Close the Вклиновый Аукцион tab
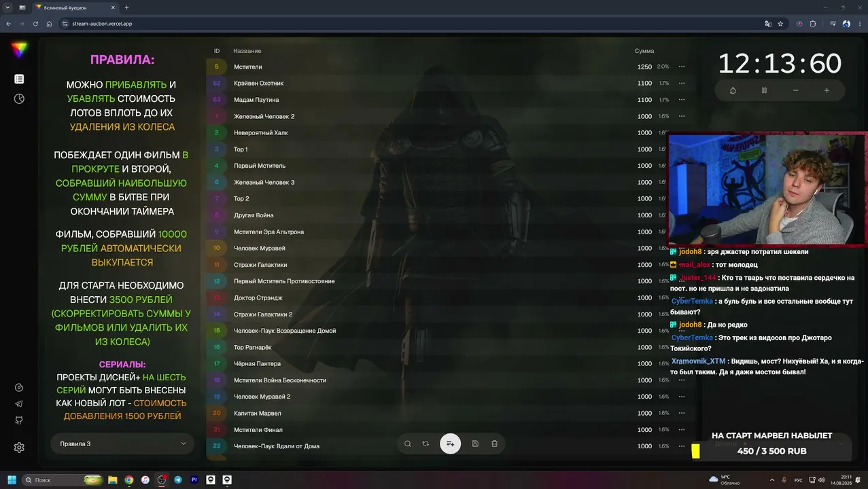 point(114,7)
